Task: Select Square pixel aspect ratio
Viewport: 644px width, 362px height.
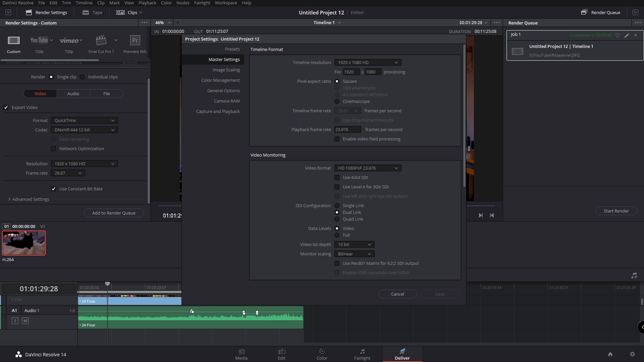Action: click(x=337, y=81)
